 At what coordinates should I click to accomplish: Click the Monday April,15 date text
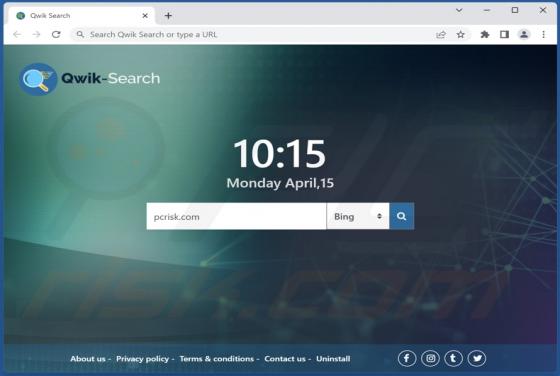point(280,183)
